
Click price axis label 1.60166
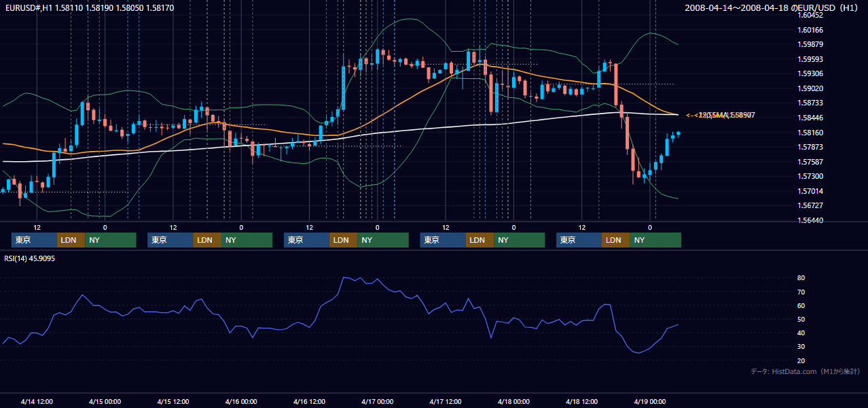click(x=810, y=30)
